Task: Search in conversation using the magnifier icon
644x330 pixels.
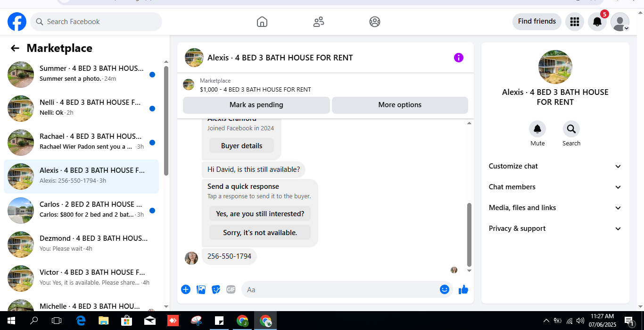Action: click(571, 129)
